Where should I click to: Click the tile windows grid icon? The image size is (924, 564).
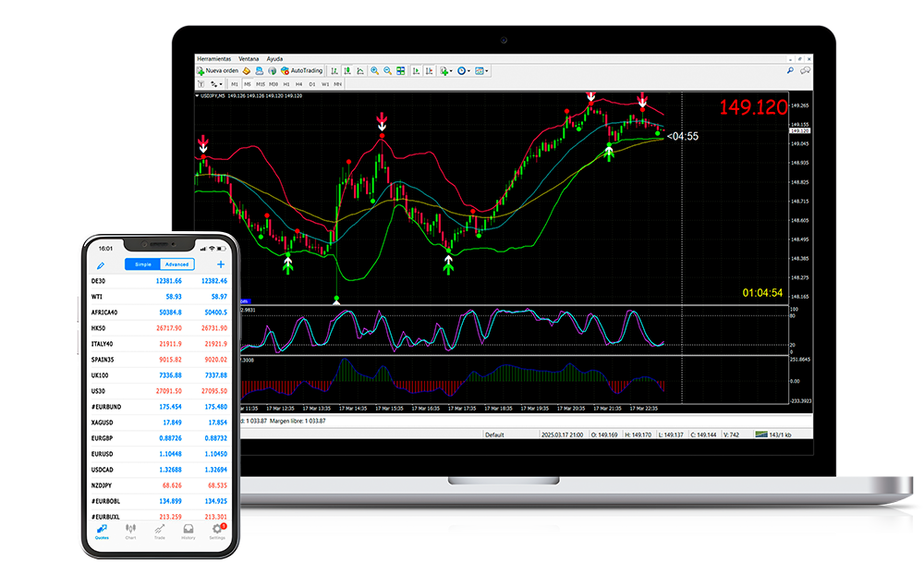401,70
